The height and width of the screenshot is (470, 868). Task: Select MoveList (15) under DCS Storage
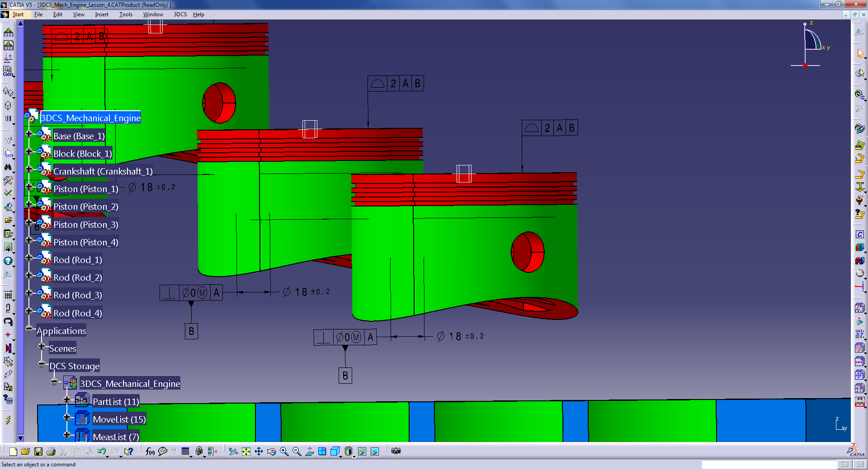tap(119, 419)
